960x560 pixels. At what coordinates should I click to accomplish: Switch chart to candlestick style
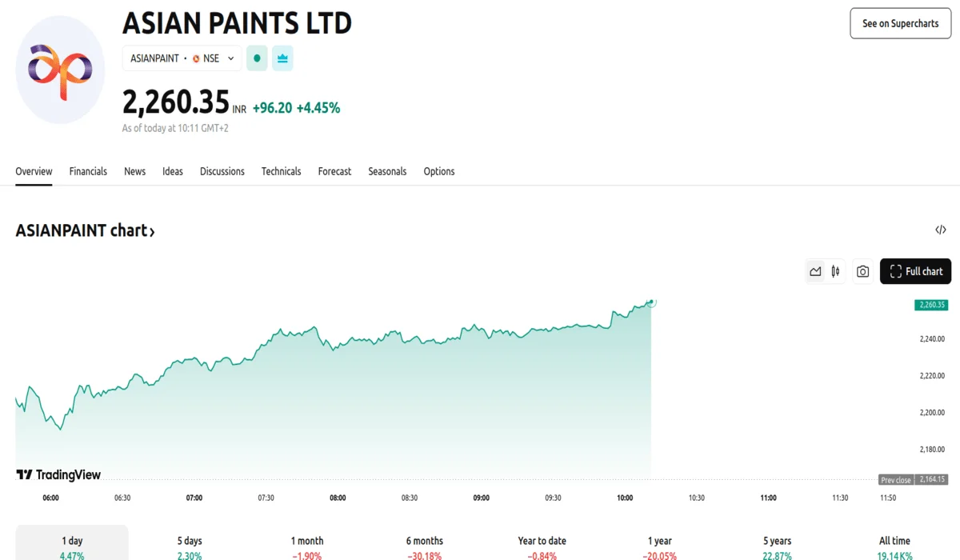coord(834,271)
